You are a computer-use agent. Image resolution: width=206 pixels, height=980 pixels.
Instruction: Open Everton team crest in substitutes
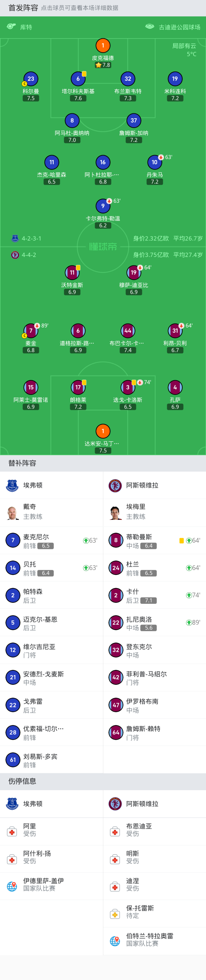(13, 486)
